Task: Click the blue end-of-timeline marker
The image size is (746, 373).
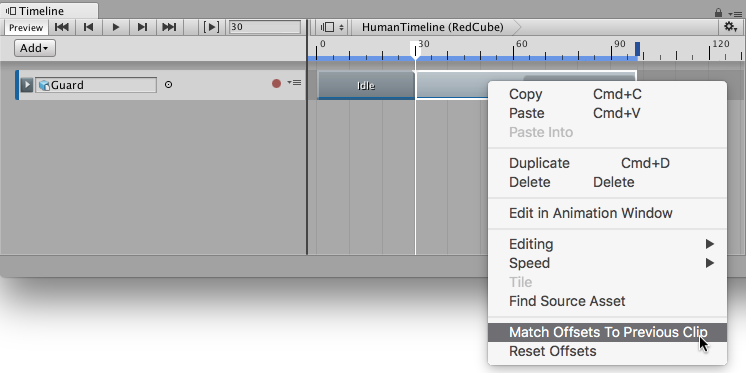Action: (638, 49)
